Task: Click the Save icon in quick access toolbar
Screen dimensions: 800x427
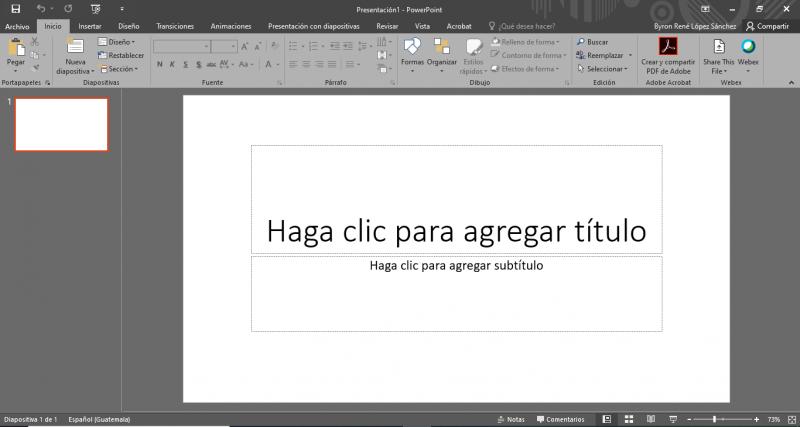Action: (x=15, y=8)
